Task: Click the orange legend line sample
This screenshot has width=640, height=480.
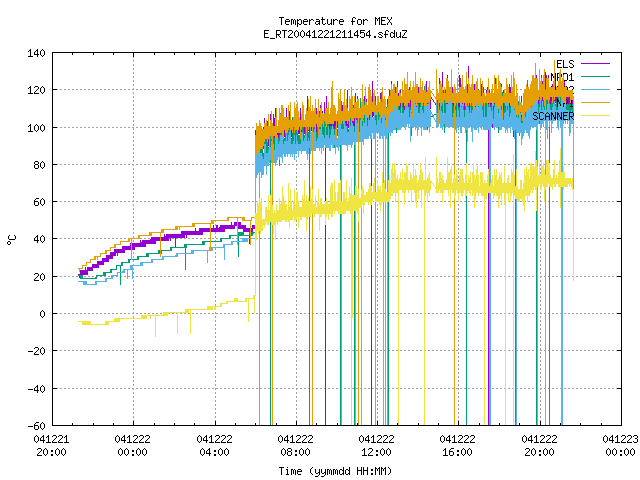Action: [595, 102]
